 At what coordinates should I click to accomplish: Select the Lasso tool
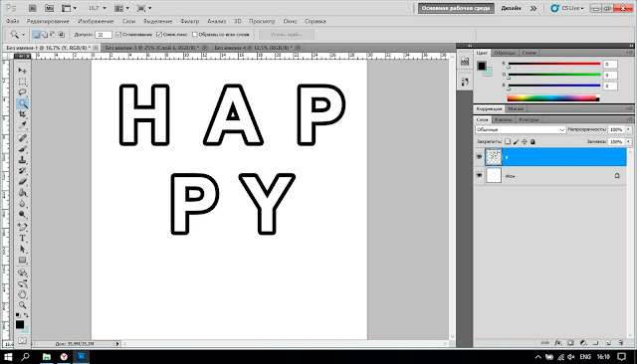22,92
